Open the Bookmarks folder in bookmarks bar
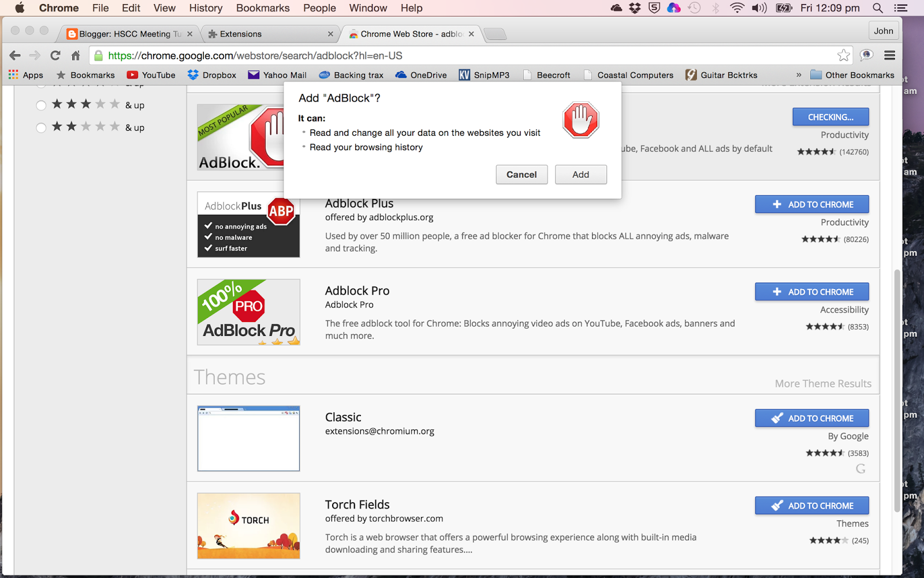Viewport: 924px width, 578px height. (x=85, y=75)
